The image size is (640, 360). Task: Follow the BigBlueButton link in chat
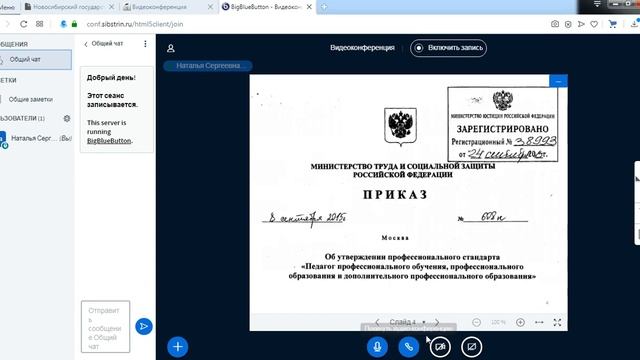click(x=109, y=141)
